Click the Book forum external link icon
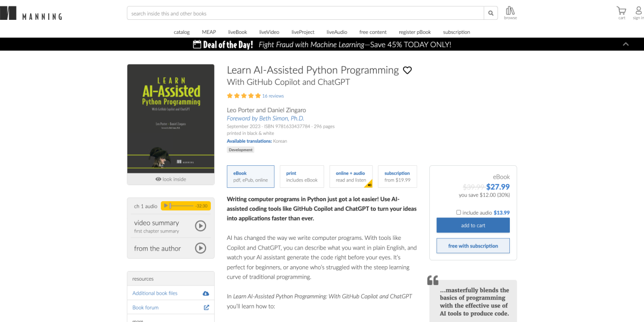The image size is (644, 322). tap(206, 308)
